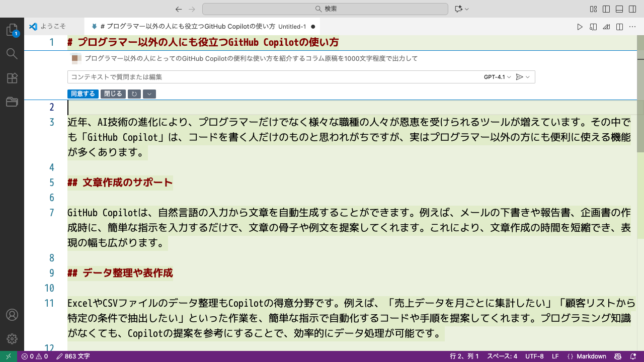Viewport: 644px width, 362px height.
Task: Expand the chevron next to the send button
Action: pyautogui.click(x=528, y=77)
